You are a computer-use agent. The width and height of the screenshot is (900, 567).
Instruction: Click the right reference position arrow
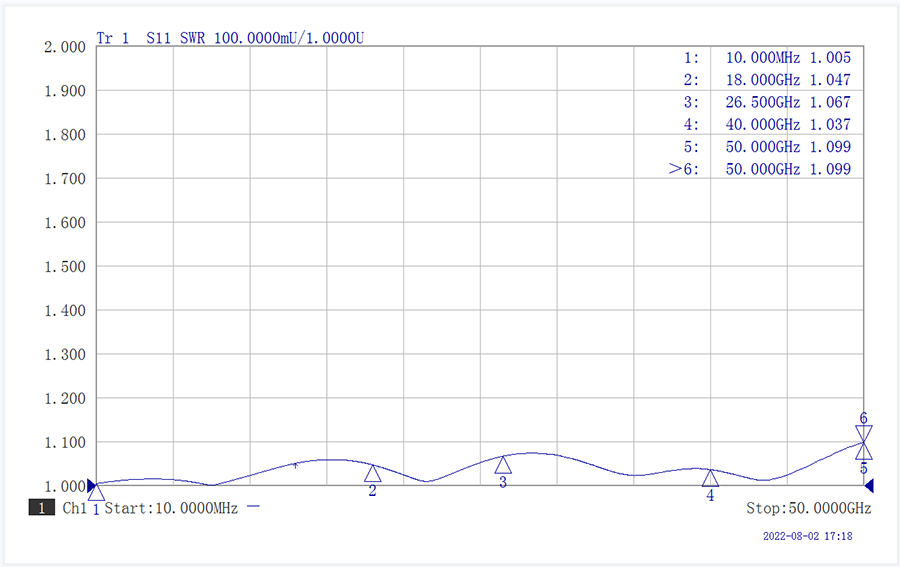[869, 486]
